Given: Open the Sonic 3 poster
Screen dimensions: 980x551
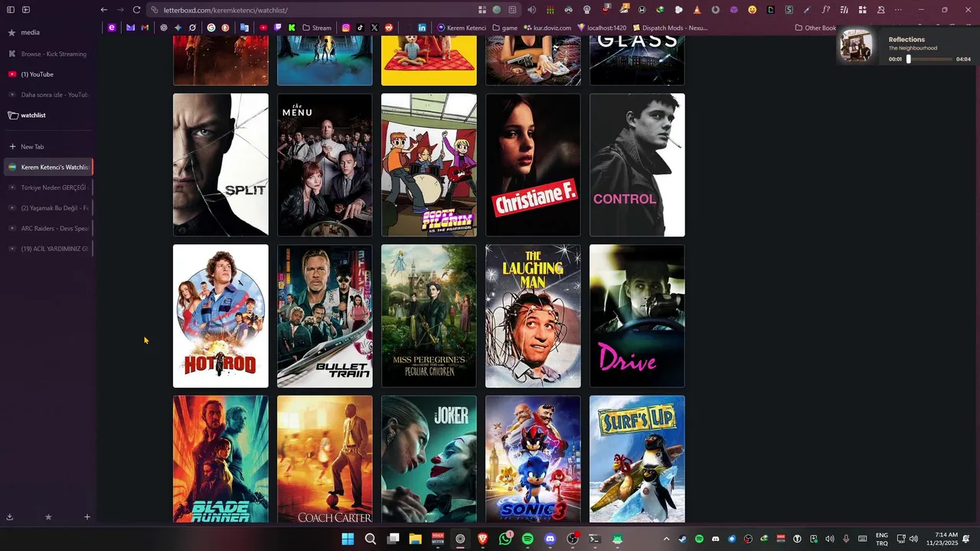Looking at the screenshot, I should 533,459.
